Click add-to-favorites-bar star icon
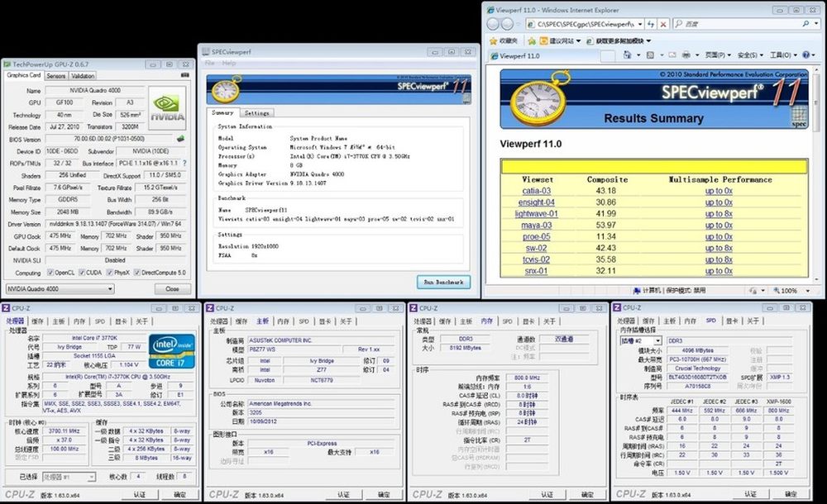 [x=532, y=40]
